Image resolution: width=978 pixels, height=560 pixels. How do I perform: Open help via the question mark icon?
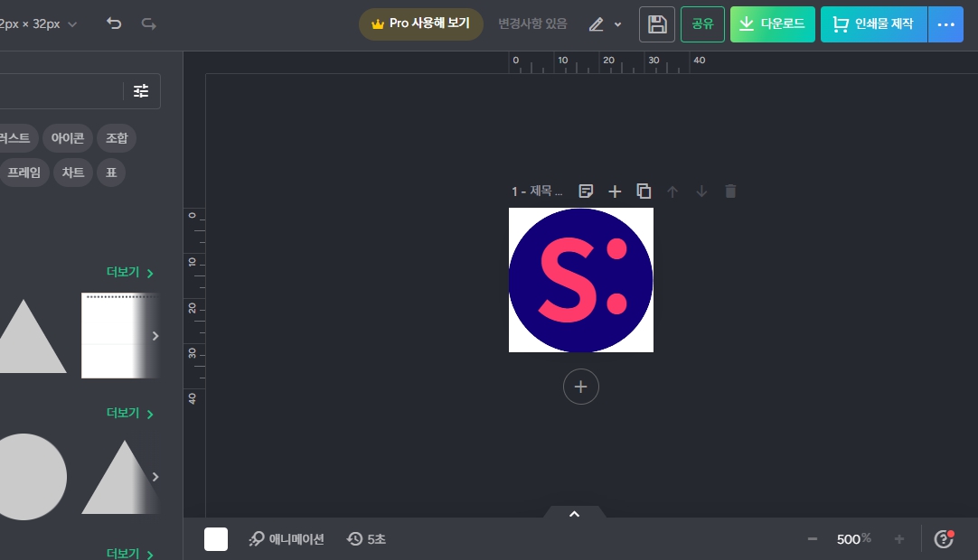(943, 539)
